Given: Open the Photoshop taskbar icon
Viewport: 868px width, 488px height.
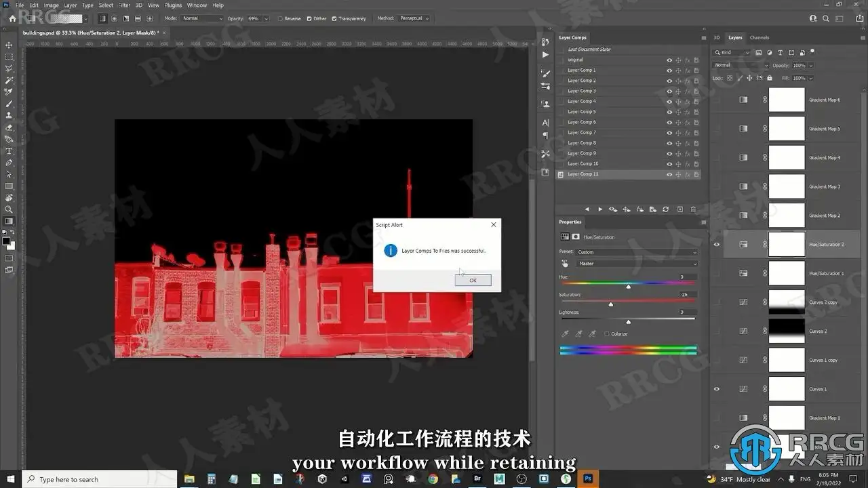Looking at the screenshot, I should (588, 479).
